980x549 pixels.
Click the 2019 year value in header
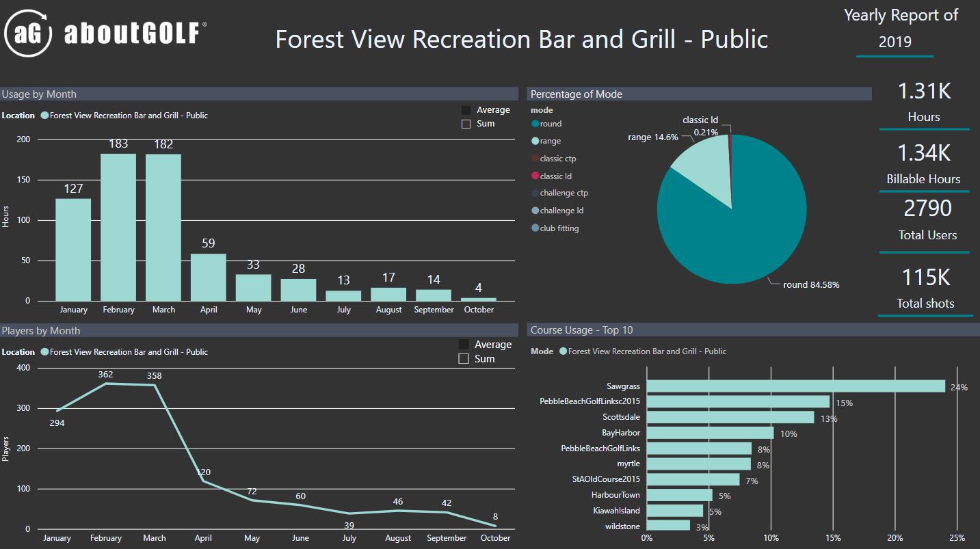click(895, 42)
